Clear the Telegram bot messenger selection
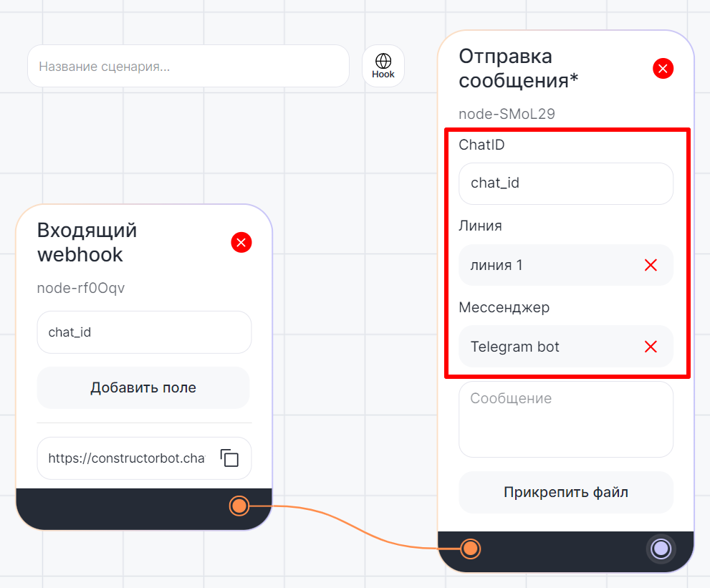This screenshot has width=710, height=588. tap(651, 347)
